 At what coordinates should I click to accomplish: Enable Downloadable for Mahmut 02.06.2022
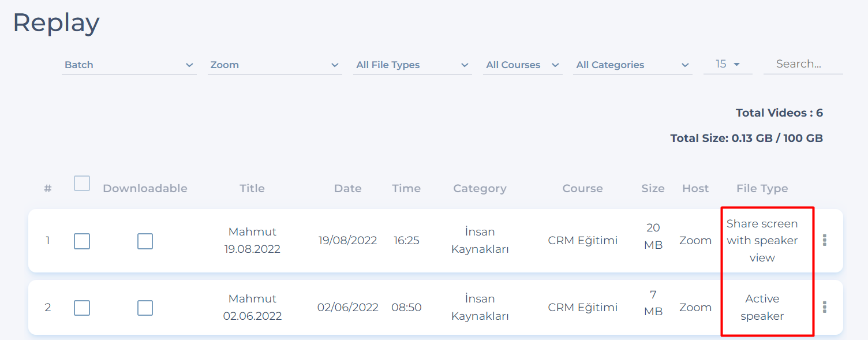[145, 308]
